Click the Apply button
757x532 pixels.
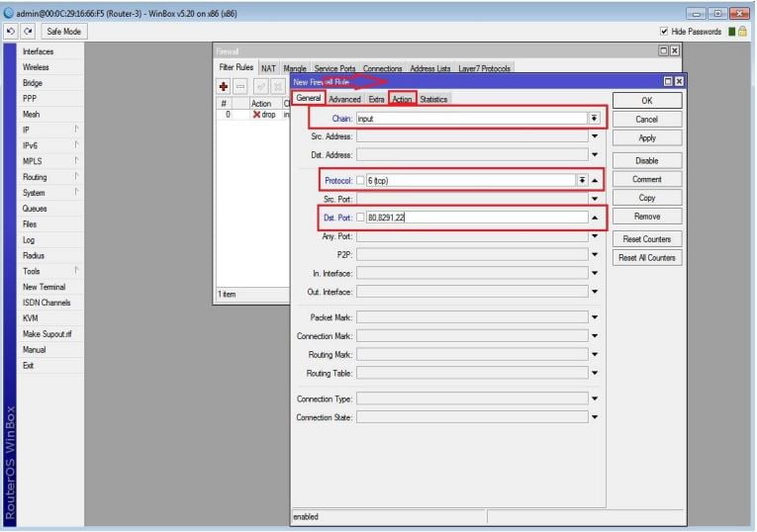[x=647, y=138]
